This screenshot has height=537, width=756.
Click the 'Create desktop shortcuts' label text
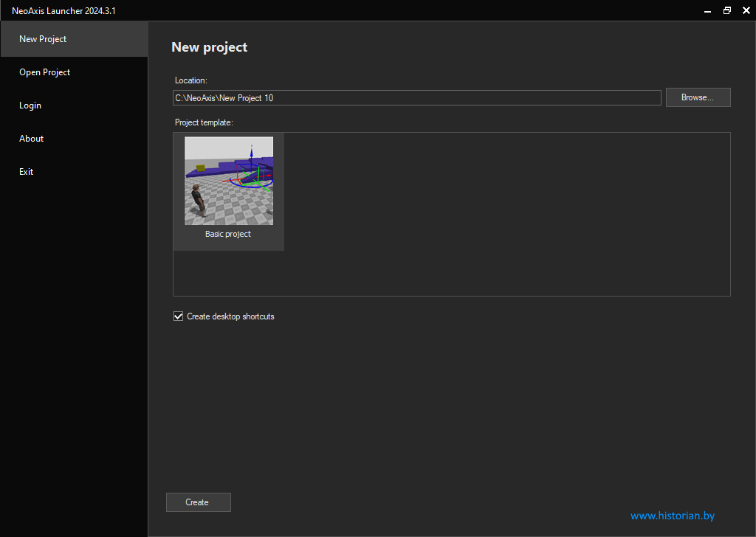click(x=230, y=316)
